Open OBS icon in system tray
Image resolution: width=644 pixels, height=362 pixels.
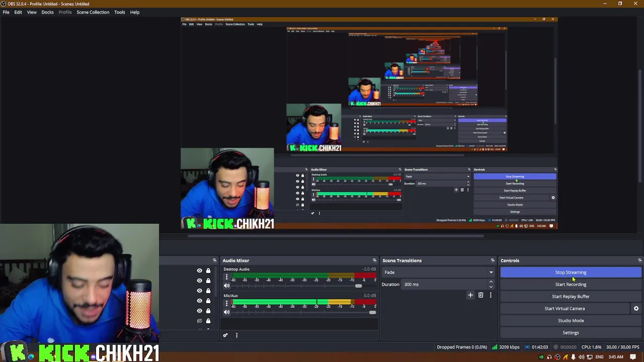tap(557, 357)
